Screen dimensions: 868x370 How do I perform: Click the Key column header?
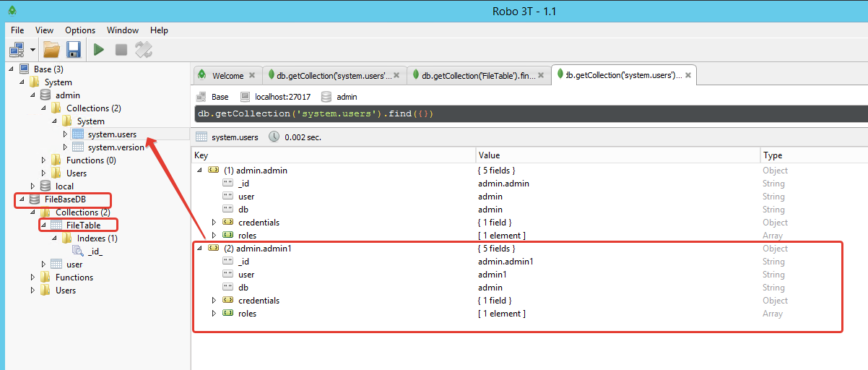(x=334, y=155)
